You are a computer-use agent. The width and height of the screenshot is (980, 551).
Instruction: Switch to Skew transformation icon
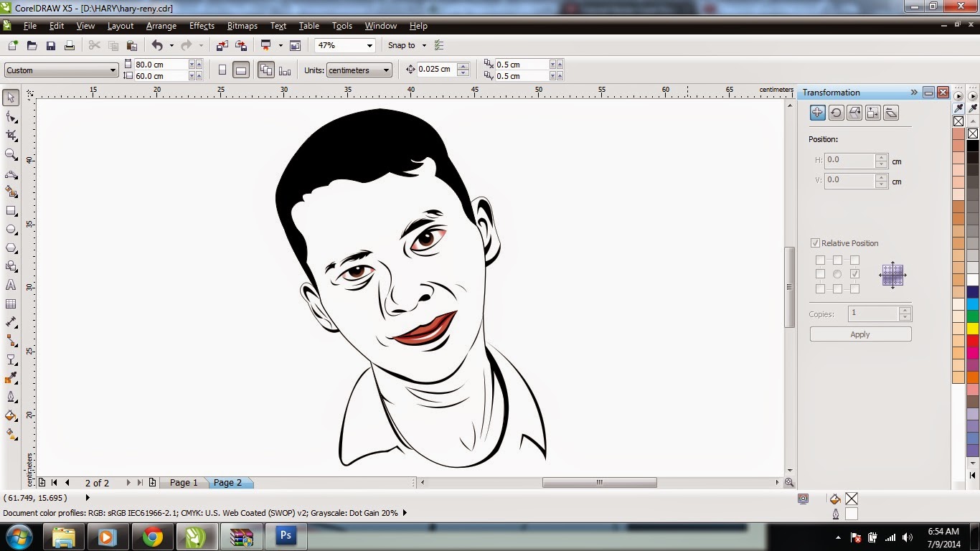pyautogui.click(x=891, y=113)
